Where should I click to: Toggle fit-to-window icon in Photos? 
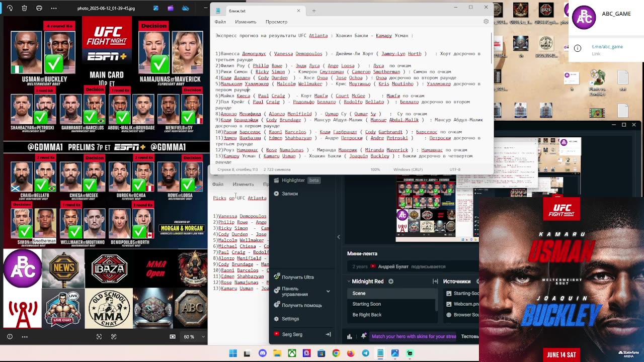click(x=99, y=336)
